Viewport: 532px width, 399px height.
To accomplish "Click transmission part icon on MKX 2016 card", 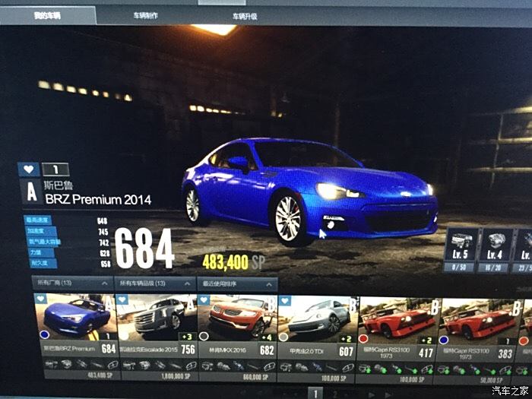I will click(239, 366).
